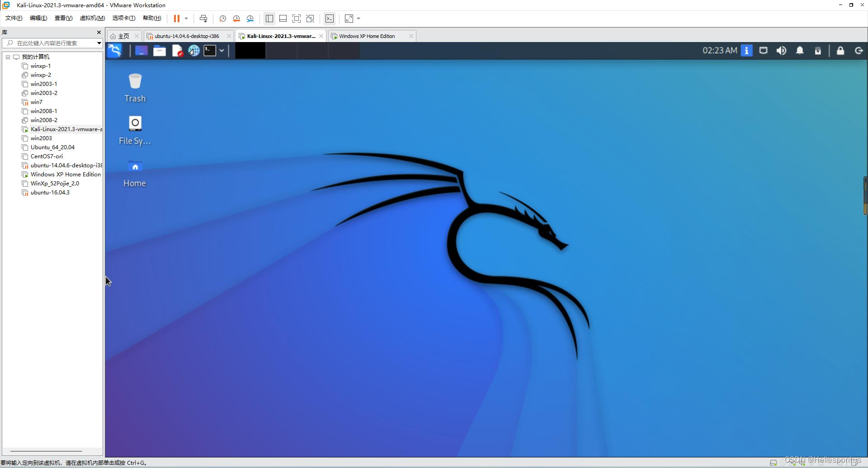Toggle the thumbnail bar view
The width and height of the screenshot is (868, 468).
pos(283,19)
